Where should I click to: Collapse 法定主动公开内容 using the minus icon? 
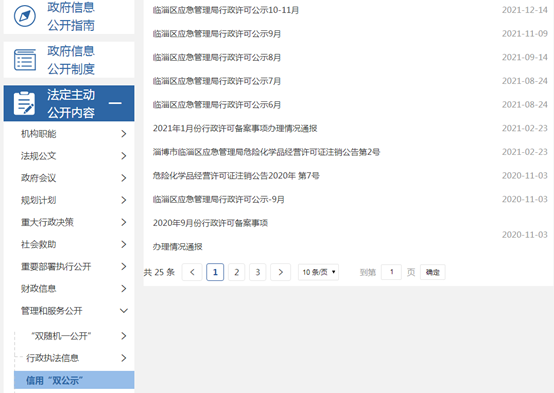tap(115, 103)
